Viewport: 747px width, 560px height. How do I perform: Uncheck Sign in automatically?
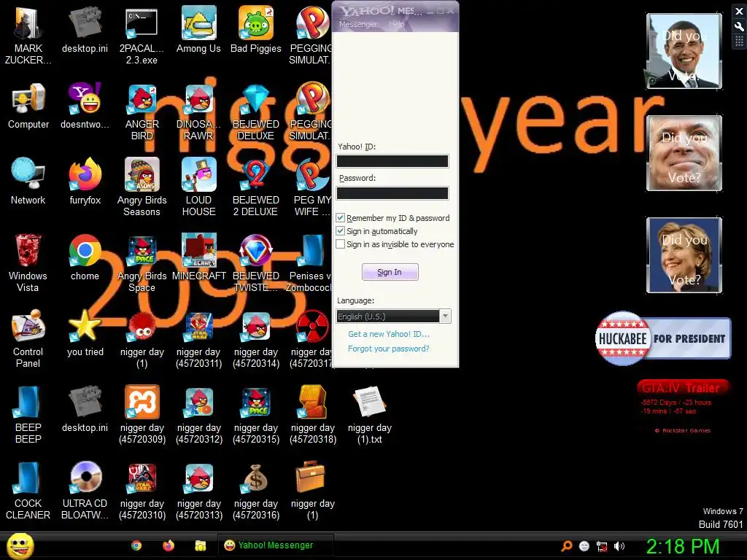click(340, 231)
